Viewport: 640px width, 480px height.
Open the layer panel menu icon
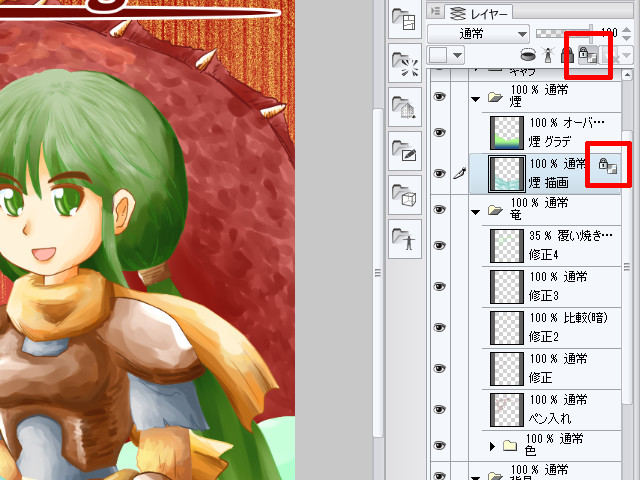[x=436, y=11]
